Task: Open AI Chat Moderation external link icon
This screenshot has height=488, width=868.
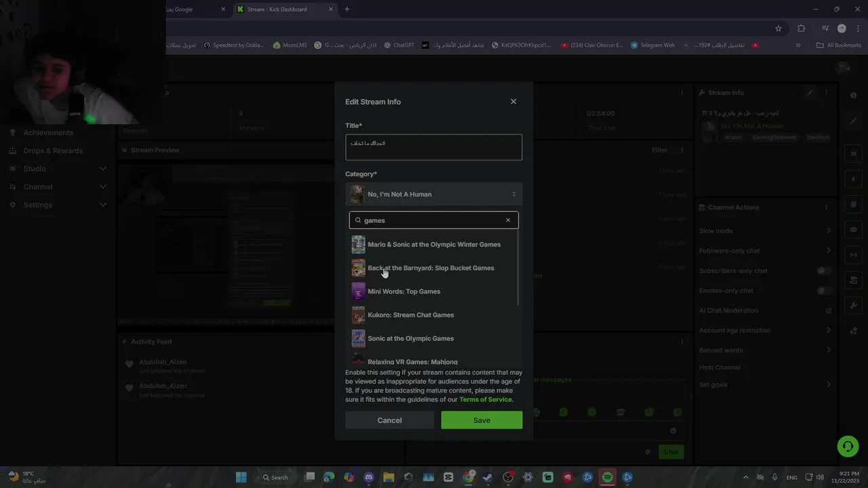Action: [x=828, y=310]
